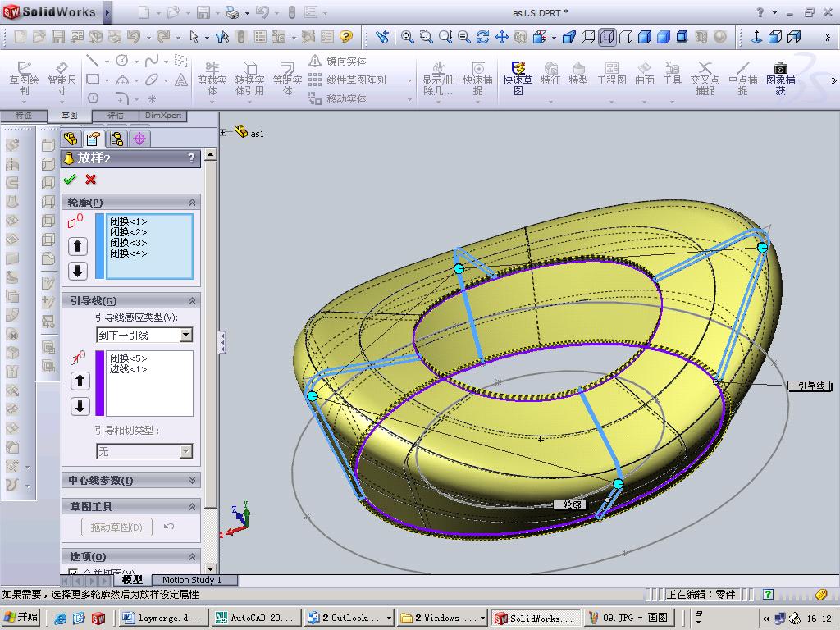Expand the as1 flyout tree node
Viewport: 840px width, 630px height.
click(223, 132)
